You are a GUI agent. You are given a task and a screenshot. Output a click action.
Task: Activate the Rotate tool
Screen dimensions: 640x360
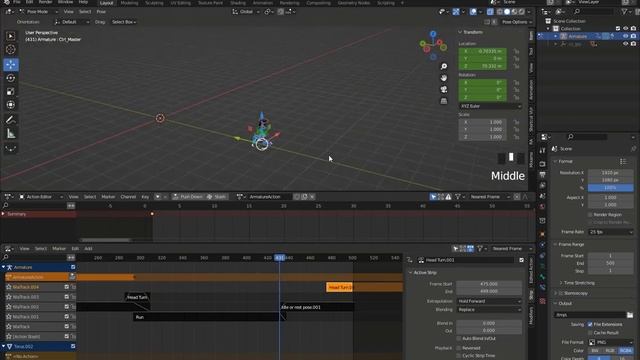[11, 78]
